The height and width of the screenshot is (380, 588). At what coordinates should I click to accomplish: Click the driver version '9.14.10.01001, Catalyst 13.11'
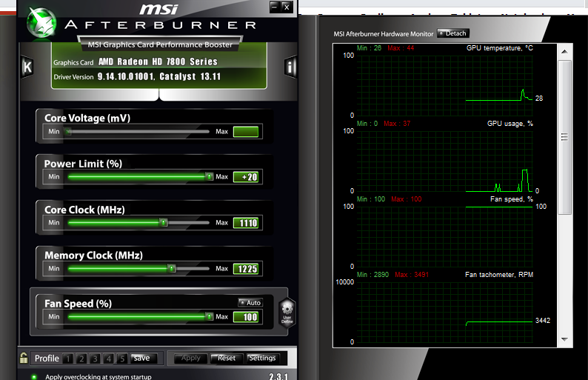pyautogui.click(x=159, y=76)
